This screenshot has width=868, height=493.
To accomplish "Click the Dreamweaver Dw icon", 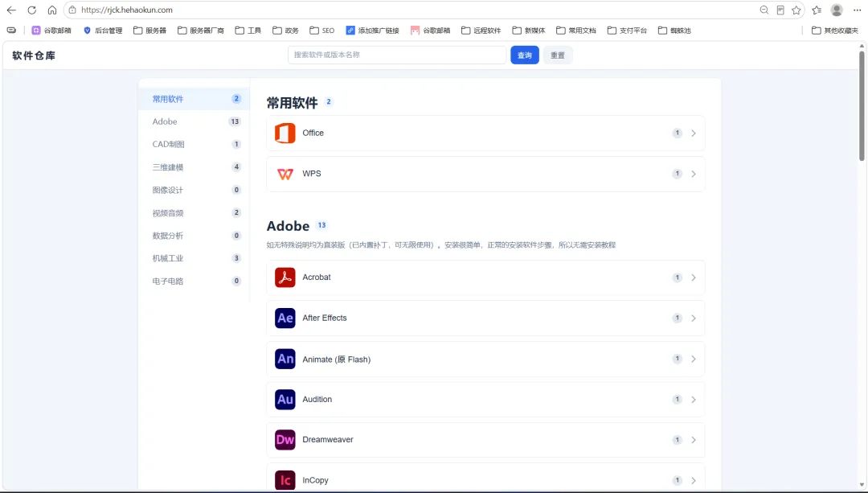I will tap(285, 440).
